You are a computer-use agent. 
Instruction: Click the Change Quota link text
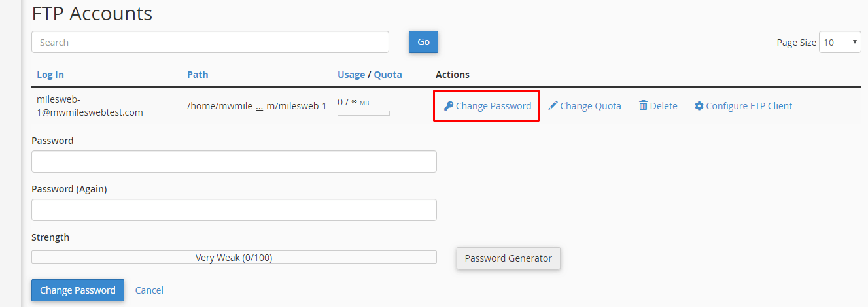point(591,106)
